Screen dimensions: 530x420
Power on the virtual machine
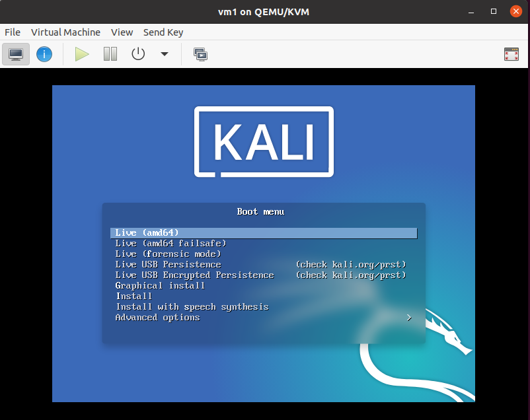pos(82,54)
